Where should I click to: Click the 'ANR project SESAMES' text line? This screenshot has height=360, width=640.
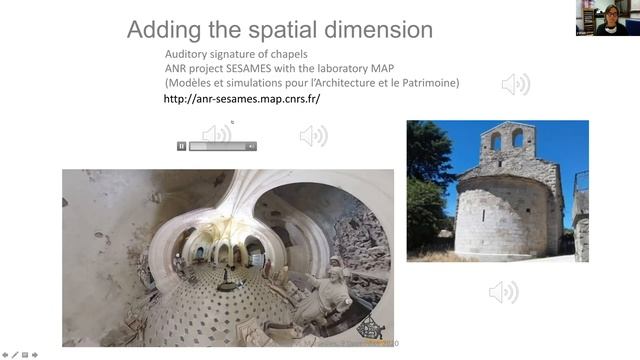coord(279,68)
